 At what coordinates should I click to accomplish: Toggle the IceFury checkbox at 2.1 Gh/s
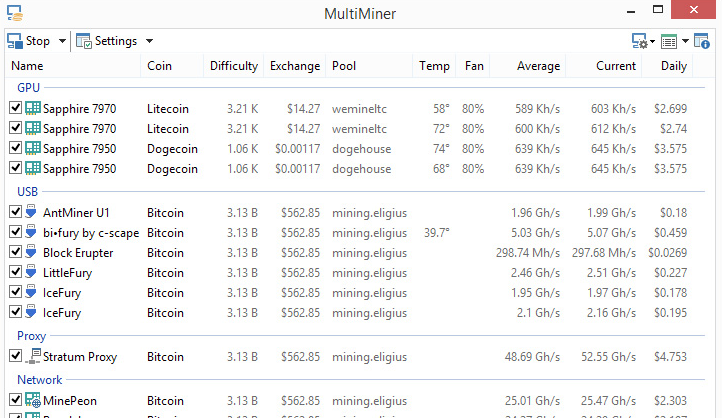pyautogui.click(x=15, y=312)
